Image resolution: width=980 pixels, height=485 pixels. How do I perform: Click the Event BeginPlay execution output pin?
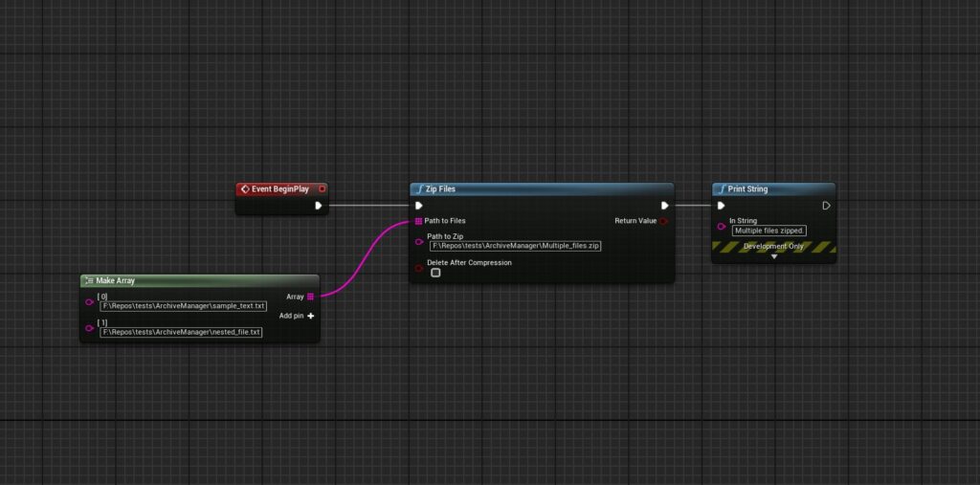pos(319,205)
